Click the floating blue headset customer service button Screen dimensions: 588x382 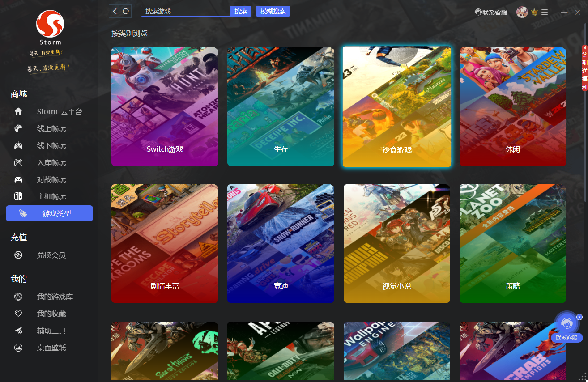[x=567, y=323]
